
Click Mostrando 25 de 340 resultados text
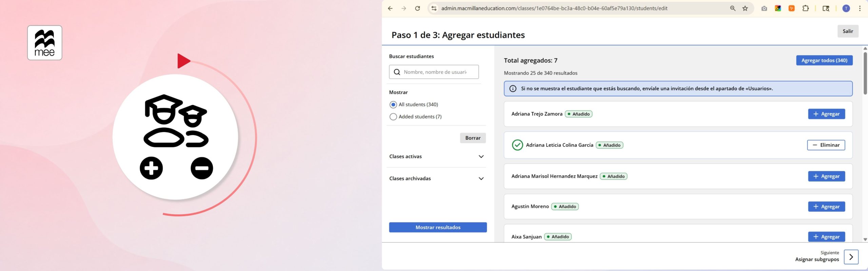[x=540, y=73]
